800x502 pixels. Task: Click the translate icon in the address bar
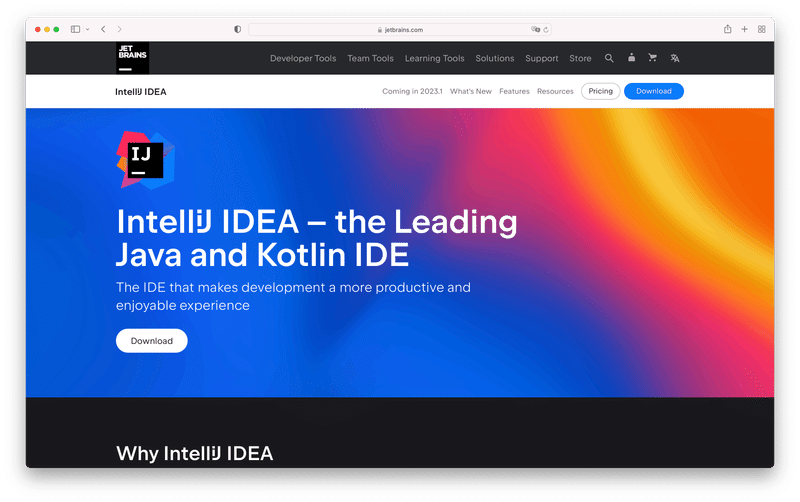(535, 30)
